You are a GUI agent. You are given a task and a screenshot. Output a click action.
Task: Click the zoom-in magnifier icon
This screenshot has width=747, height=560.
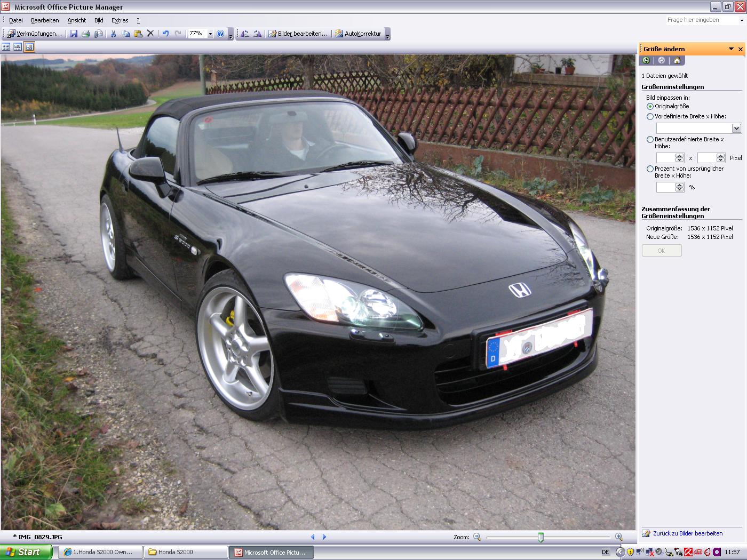618,537
